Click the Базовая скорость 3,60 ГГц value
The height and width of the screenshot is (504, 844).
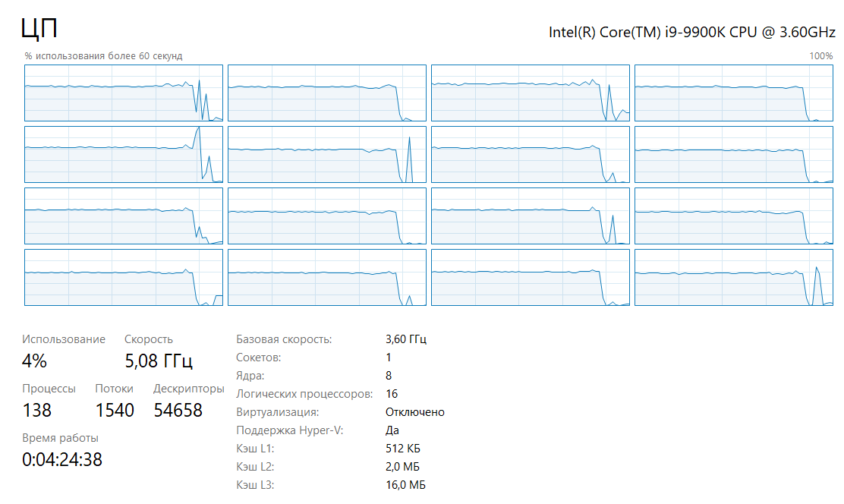[x=406, y=339]
